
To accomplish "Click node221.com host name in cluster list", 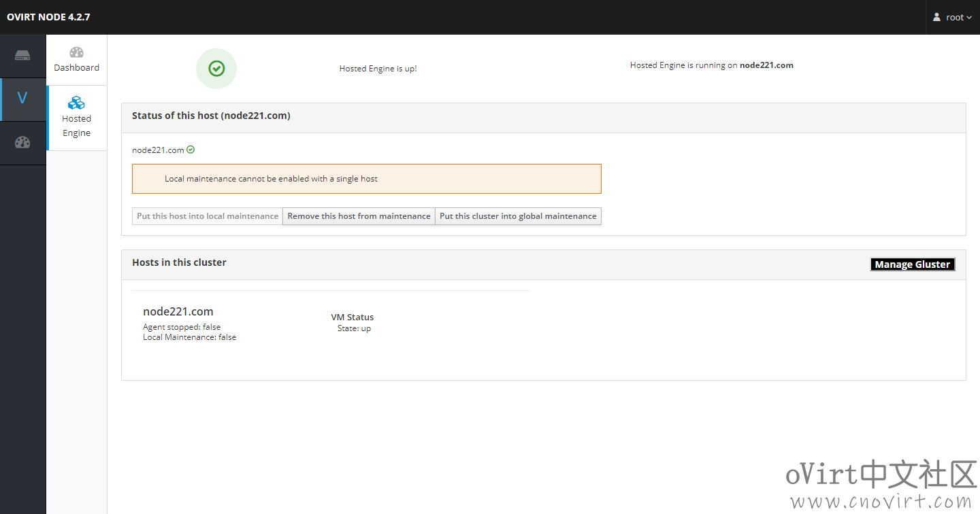I will point(178,311).
